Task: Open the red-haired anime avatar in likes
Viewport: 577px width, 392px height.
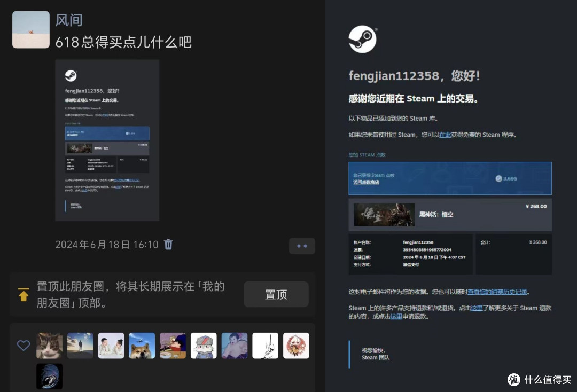Action: tap(296, 346)
